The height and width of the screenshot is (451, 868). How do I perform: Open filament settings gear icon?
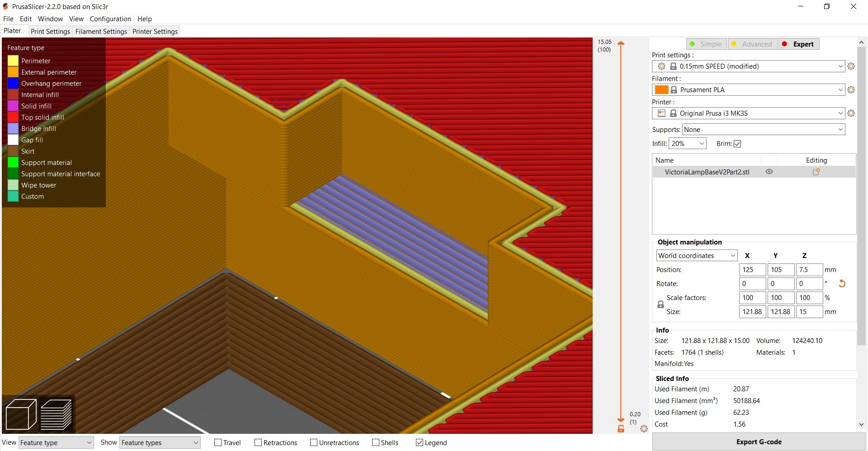point(851,90)
